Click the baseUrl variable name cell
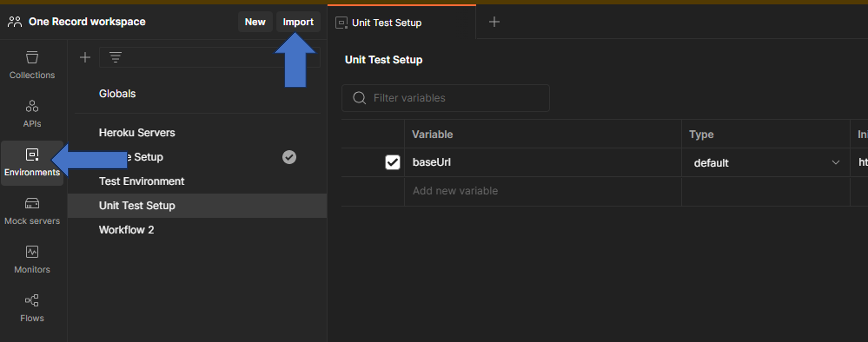 tap(542, 162)
